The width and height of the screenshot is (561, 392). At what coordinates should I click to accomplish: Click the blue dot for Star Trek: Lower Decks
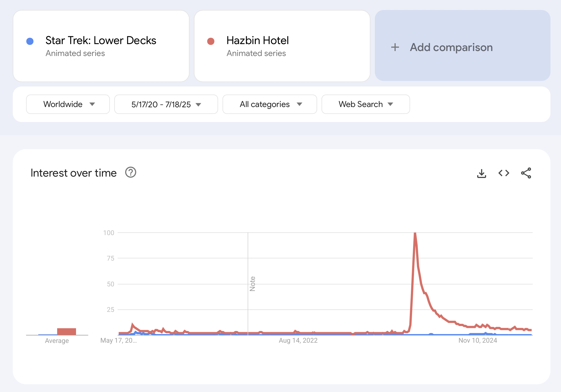point(30,41)
